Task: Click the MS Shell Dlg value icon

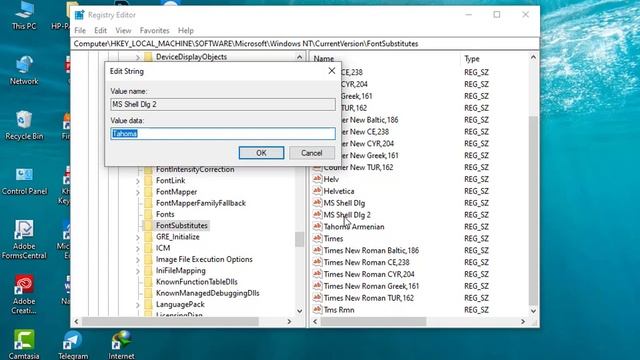Action: pos(317,202)
